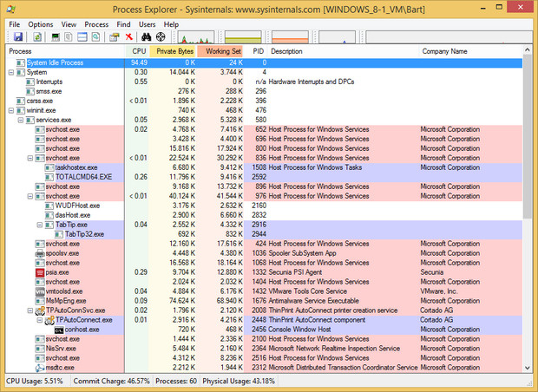This screenshot has width=538, height=392.
Task: Click the Process Explorer title bar app icon
Action: point(11,9)
